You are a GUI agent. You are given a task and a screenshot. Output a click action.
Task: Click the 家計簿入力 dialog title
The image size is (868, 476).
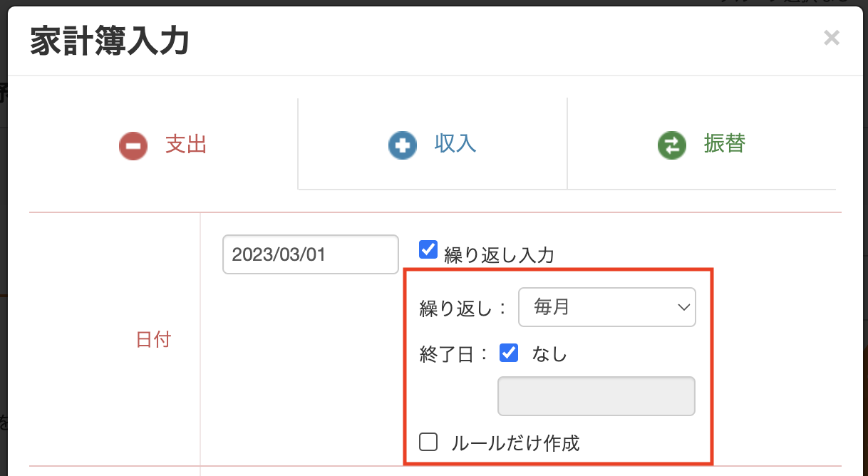click(110, 42)
